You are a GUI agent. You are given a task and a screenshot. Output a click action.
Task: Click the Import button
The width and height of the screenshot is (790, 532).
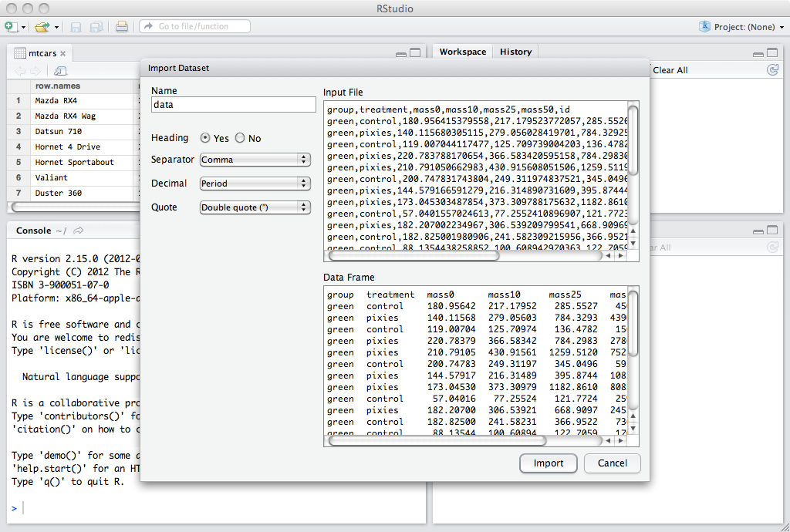549,463
